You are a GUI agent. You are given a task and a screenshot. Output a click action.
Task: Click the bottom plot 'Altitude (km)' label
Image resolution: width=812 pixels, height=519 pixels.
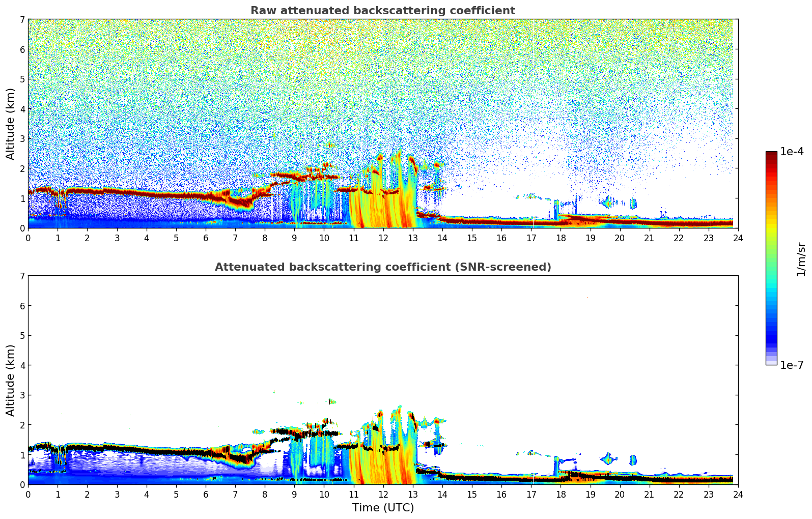pos(11,380)
